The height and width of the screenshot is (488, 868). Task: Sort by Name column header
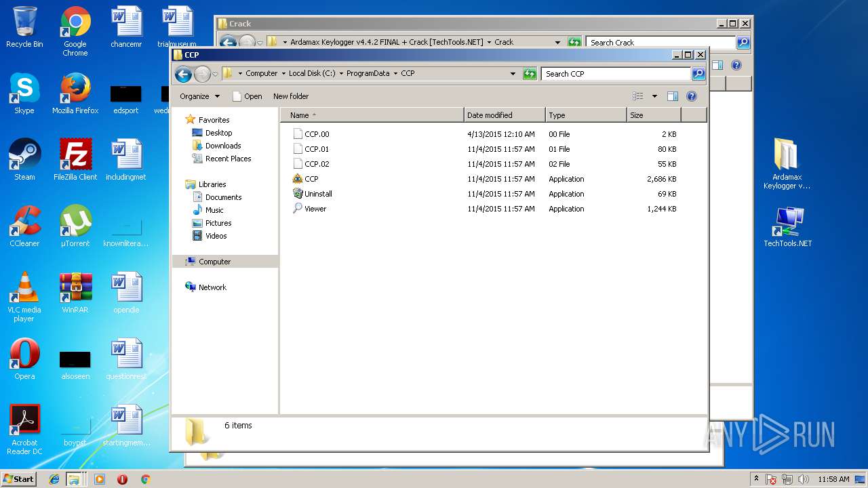pyautogui.click(x=372, y=115)
